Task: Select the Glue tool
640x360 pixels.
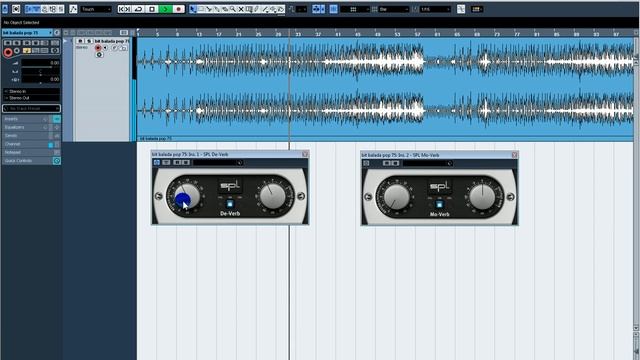Action: click(x=216, y=9)
